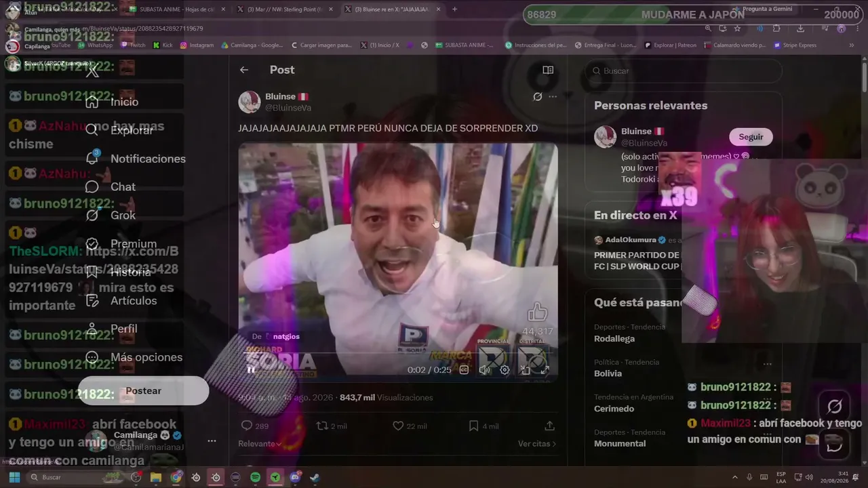
Task: Click the share icon under the post
Action: click(x=549, y=426)
